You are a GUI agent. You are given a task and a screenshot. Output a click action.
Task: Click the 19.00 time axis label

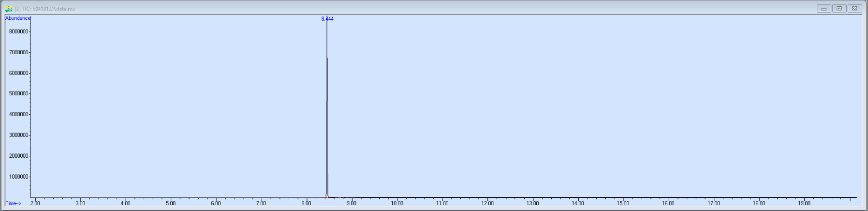804,203
